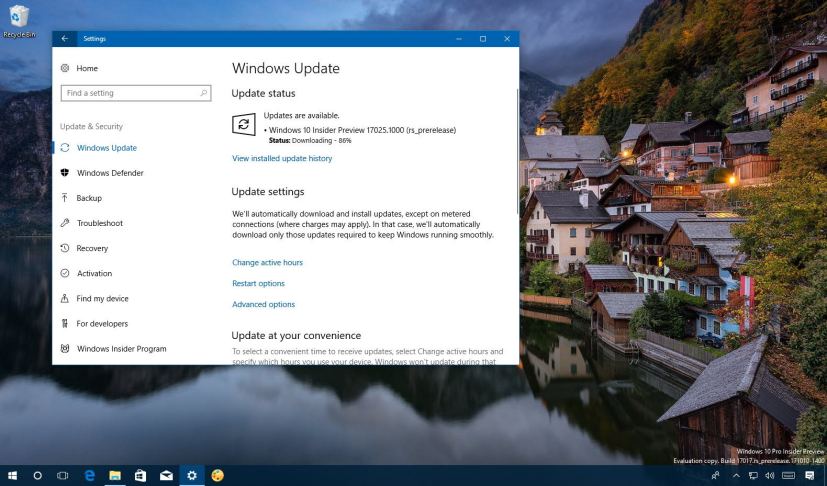Open the touch keyboard icon in tray
This screenshot has height=486, width=827.
tap(788, 475)
